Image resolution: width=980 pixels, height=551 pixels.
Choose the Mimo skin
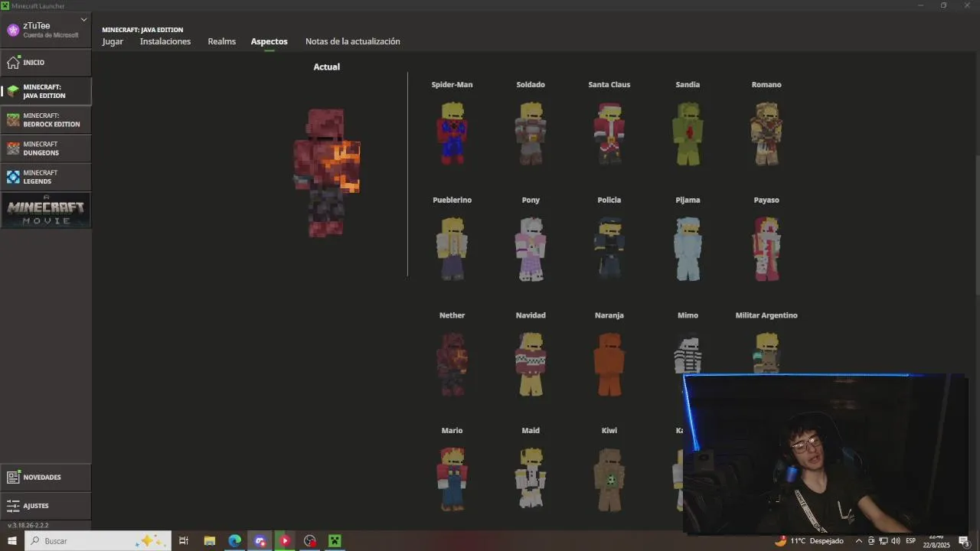(688, 354)
